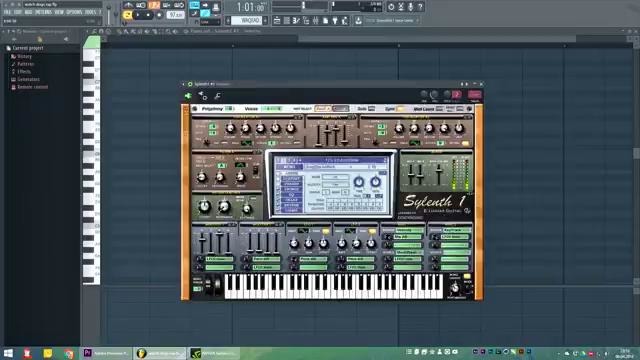Open History folder in browser

coord(24,56)
